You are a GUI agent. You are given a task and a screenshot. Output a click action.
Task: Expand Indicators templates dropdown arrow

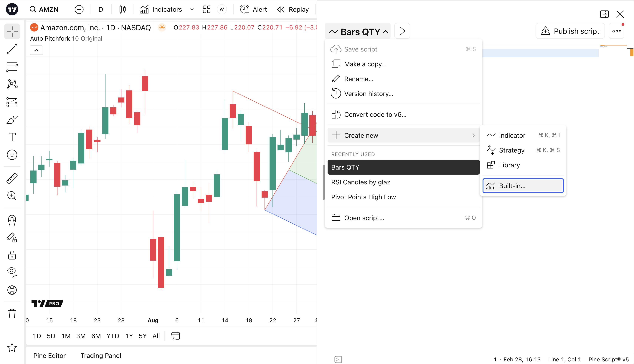(192, 9)
